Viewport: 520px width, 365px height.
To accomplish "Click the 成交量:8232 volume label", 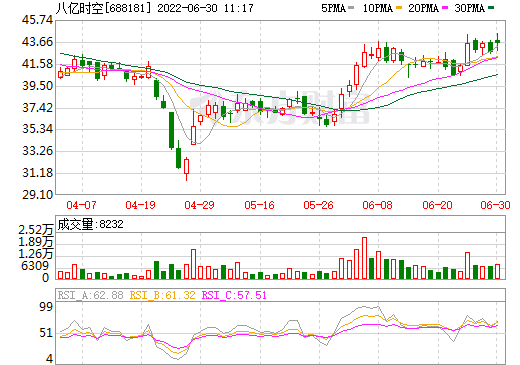I will pyautogui.click(x=90, y=224).
